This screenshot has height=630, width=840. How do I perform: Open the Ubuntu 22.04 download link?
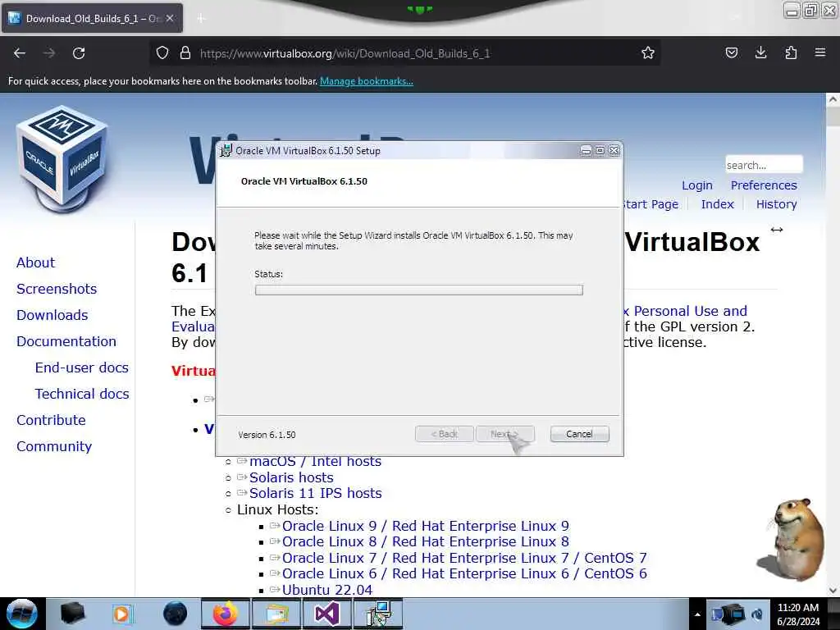tap(326, 590)
